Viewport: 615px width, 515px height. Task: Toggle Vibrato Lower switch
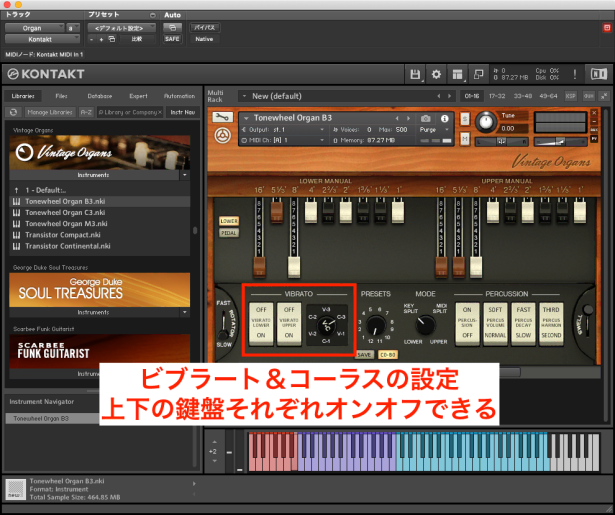pos(261,323)
